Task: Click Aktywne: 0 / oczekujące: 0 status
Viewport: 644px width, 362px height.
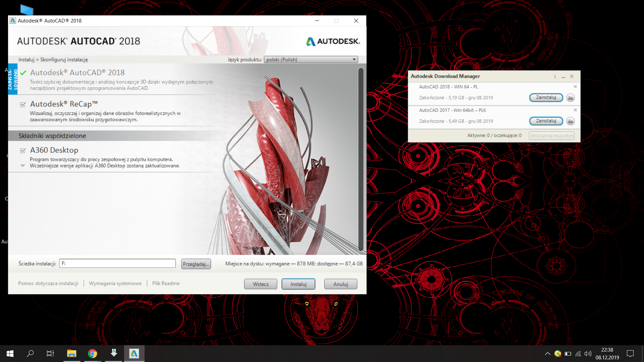Action: click(494, 135)
